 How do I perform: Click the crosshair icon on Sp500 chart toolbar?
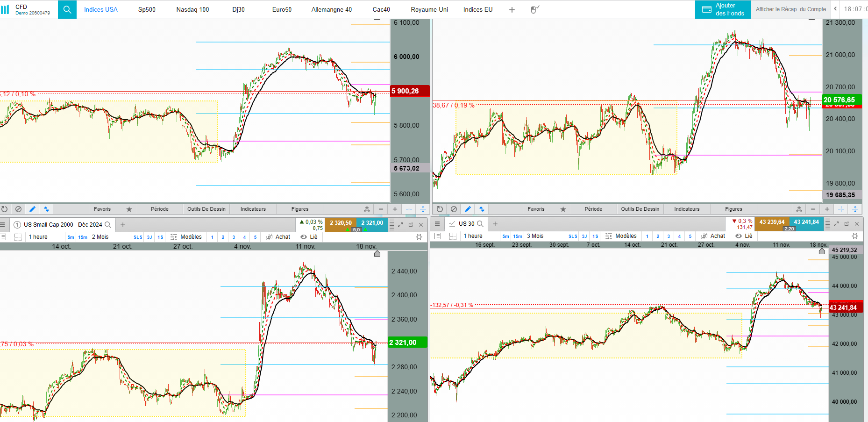409,209
